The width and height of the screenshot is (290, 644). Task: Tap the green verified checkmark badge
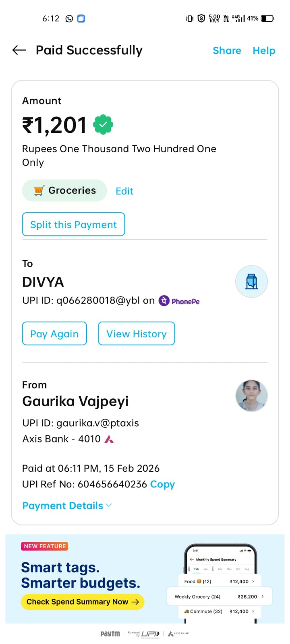103,125
